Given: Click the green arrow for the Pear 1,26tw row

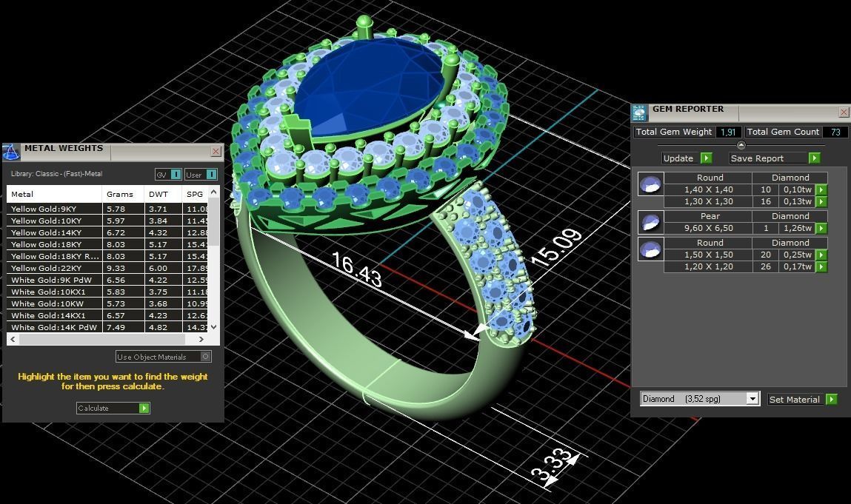Looking at the screenshot, I should 821,228.
